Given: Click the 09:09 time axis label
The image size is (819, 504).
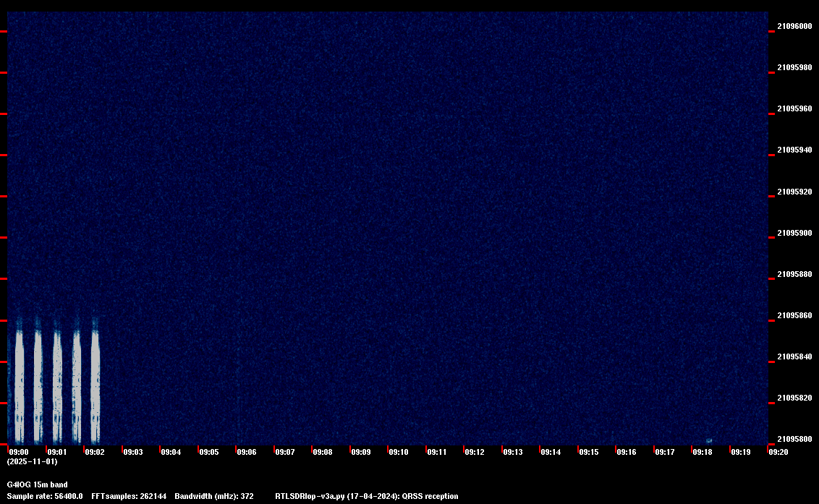Looking at the screenshot, I should coord(360,452).
